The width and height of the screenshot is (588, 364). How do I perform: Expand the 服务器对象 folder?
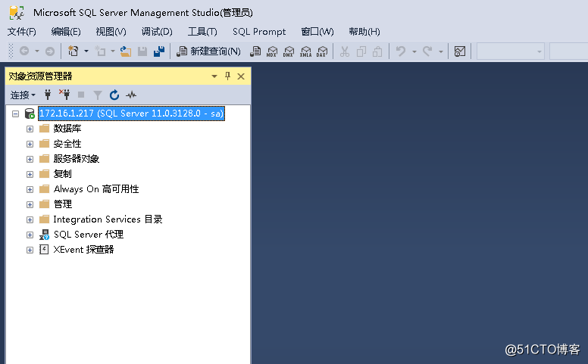30,159
